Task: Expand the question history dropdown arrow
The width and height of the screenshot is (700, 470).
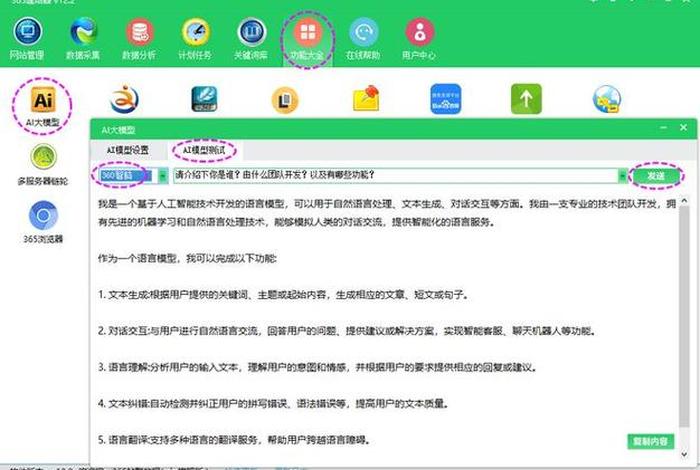Action: coord(622,176)
